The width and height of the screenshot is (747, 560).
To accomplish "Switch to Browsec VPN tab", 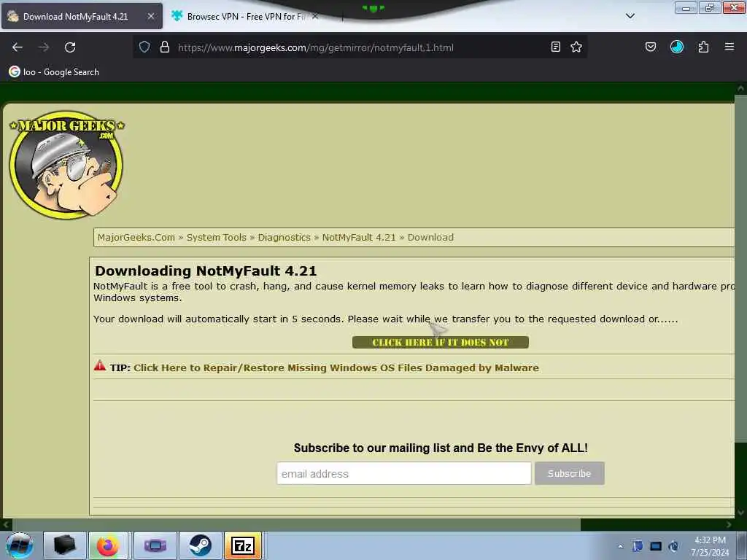I will (245, 16).
